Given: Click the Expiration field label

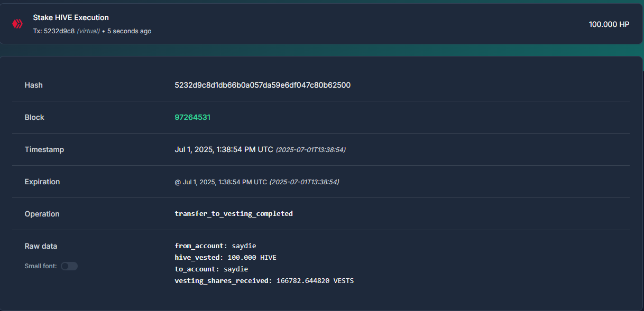Looking at the screenshot, I should point(42,182).
